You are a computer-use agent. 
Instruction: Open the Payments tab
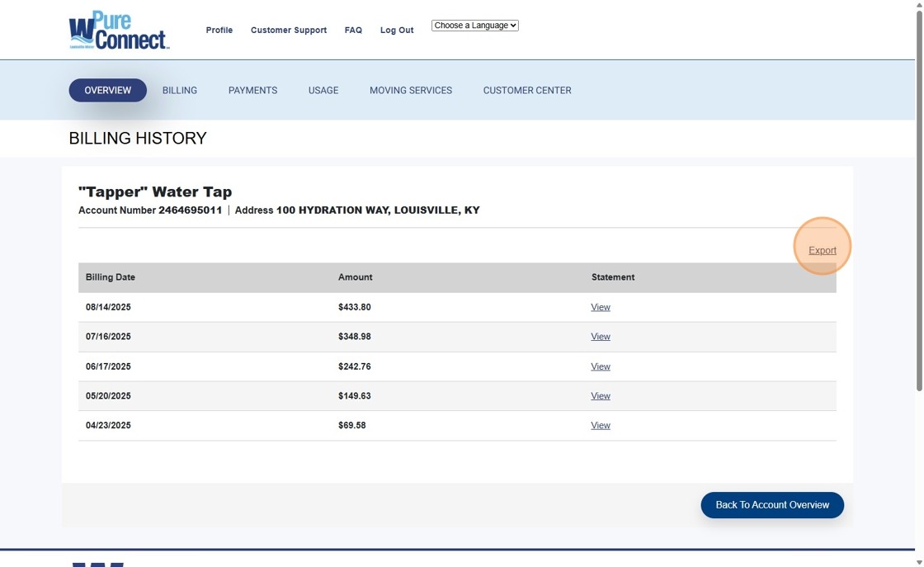252,90
